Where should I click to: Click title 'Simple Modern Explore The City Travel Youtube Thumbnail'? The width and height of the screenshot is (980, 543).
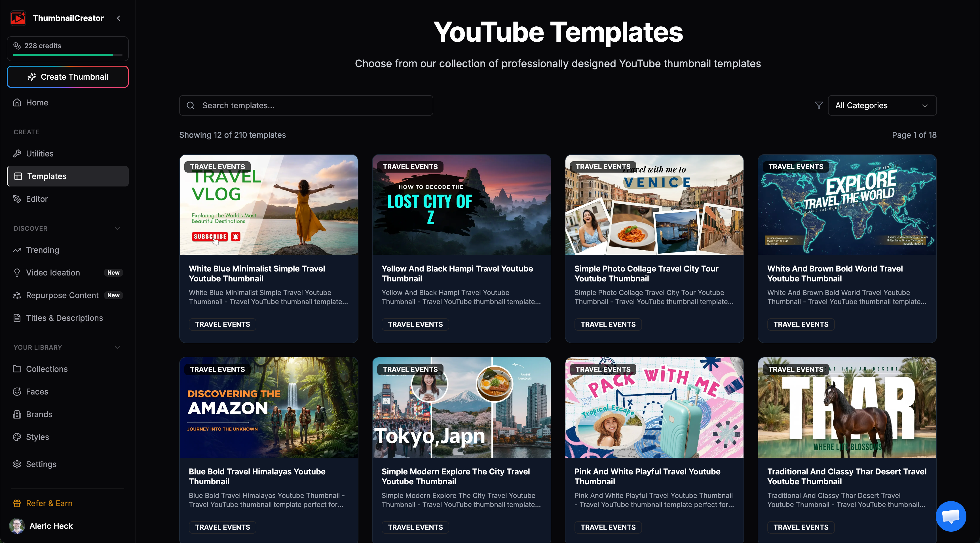tap(456, 476)
